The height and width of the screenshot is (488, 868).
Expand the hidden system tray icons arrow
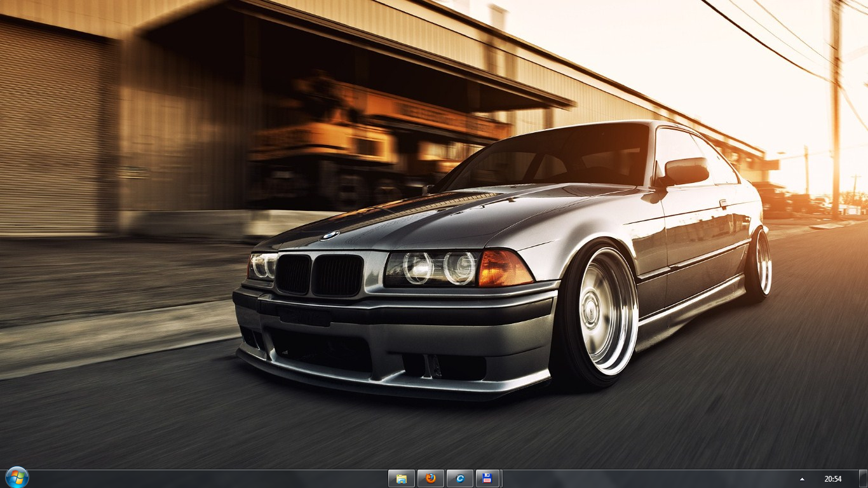tap(802, 479)
